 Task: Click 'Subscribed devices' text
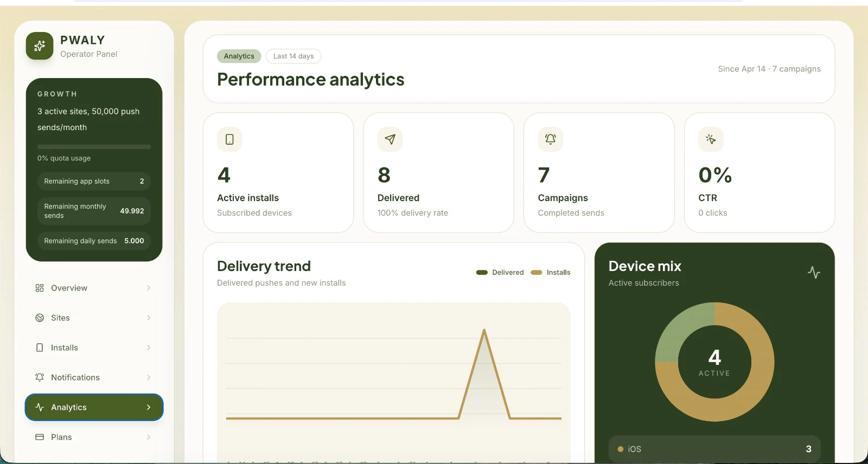tap(254, 213)
